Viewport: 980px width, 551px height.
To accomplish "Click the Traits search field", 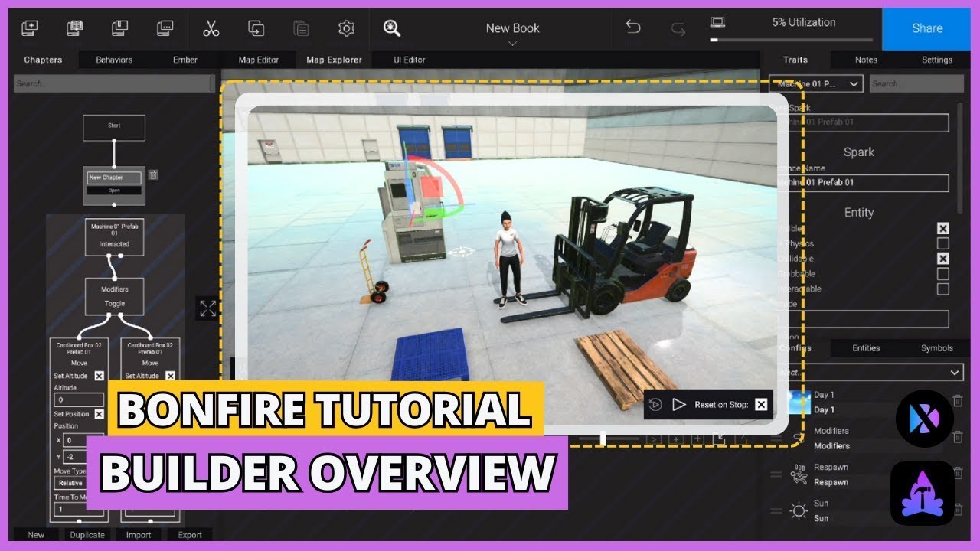I will click(916, 83).
